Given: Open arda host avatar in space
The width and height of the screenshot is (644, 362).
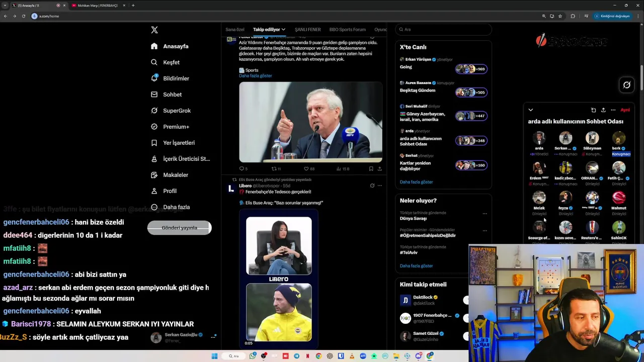Looking at the screenshot, I should 539,138.
